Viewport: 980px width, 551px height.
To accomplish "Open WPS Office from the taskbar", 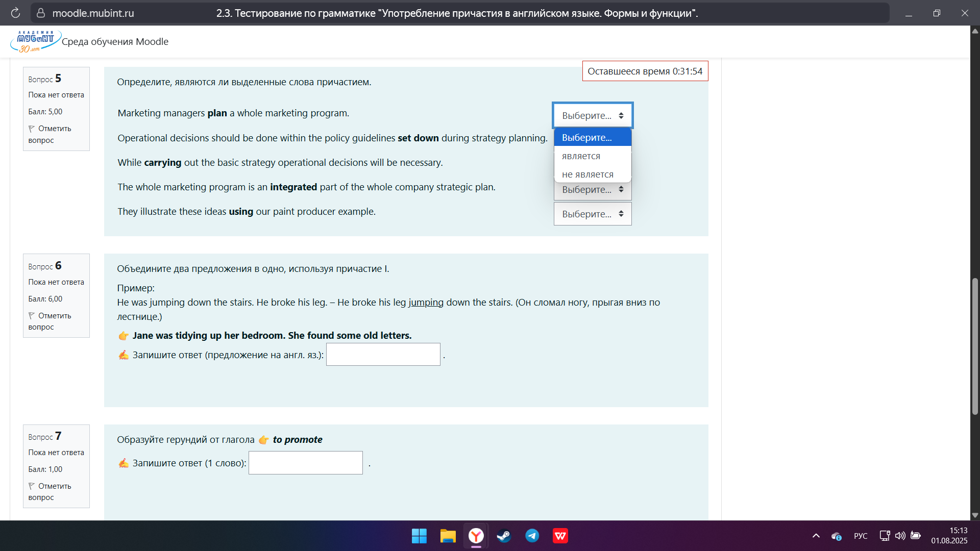I will [560, 536].
